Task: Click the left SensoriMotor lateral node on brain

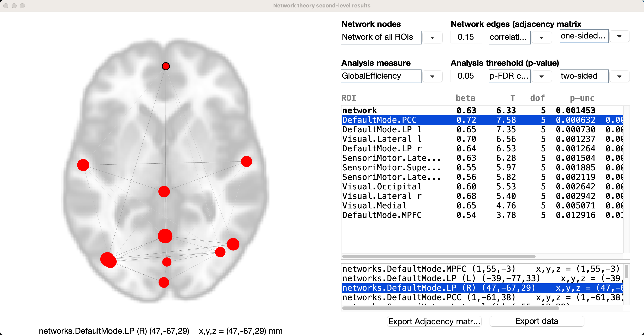Action: [83, 165]
